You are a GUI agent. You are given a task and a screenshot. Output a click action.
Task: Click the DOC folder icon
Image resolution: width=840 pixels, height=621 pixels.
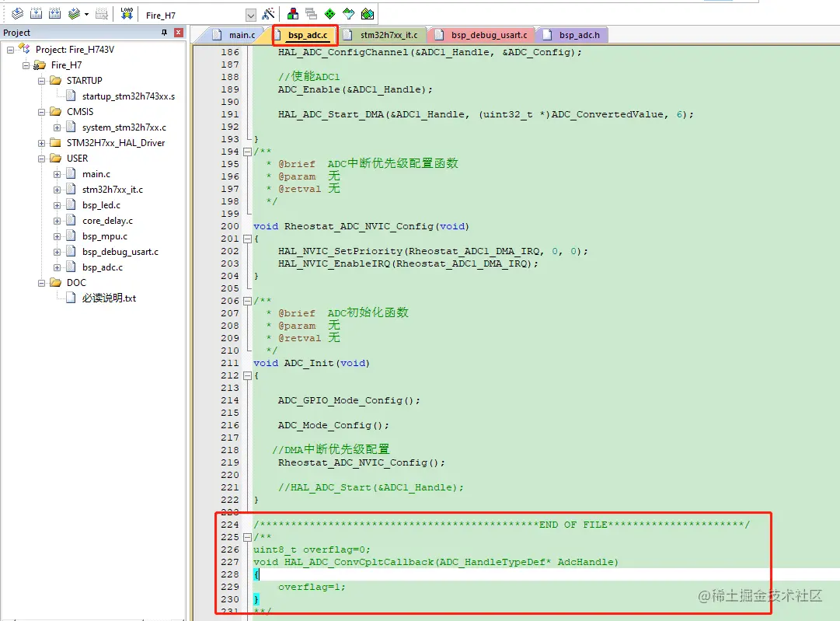[56, 282]
